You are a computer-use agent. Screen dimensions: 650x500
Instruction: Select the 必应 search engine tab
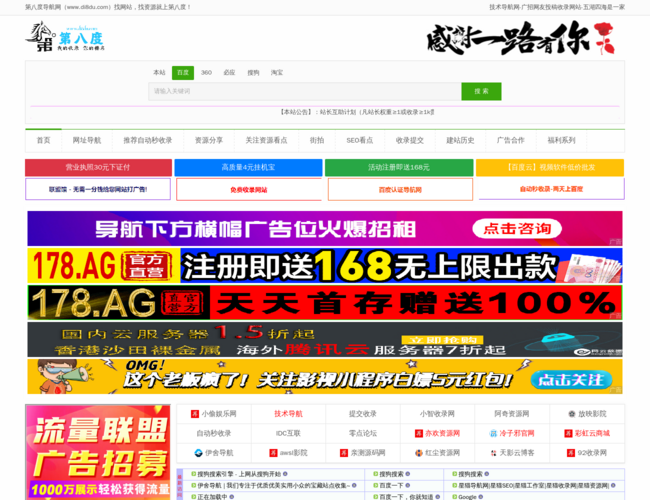(x=229, y=73)
